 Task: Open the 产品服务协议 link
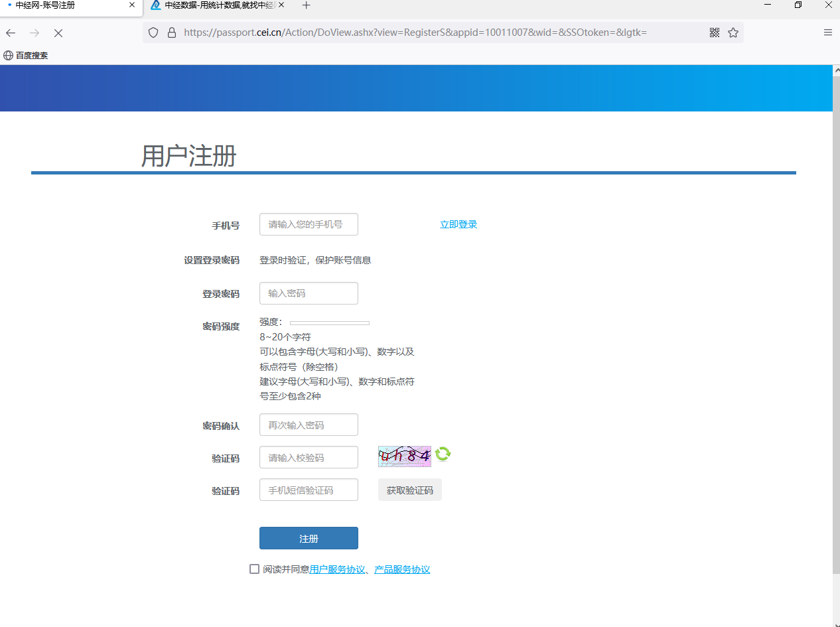pyautogui.click(x=402, y=569)
